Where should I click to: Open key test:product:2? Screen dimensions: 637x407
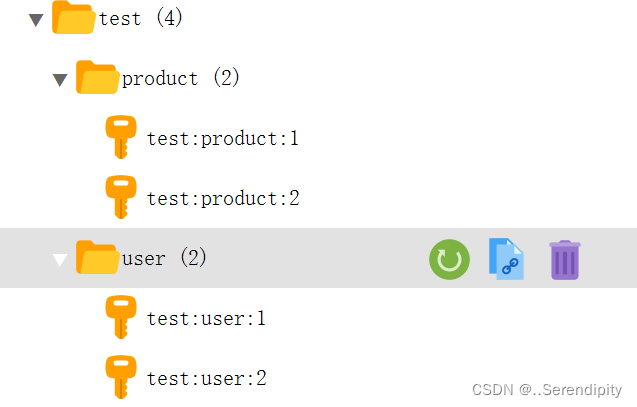click(223, 199)
